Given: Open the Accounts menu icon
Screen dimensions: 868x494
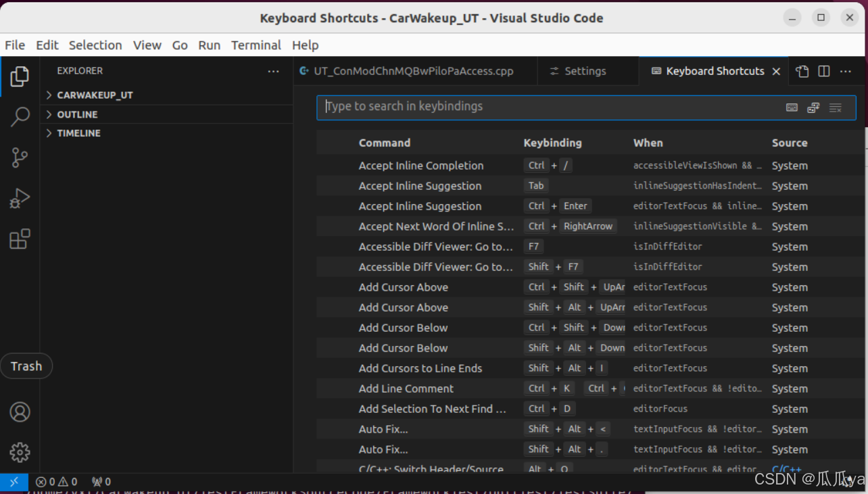Looking at the screenshot, I should [20, 412].
